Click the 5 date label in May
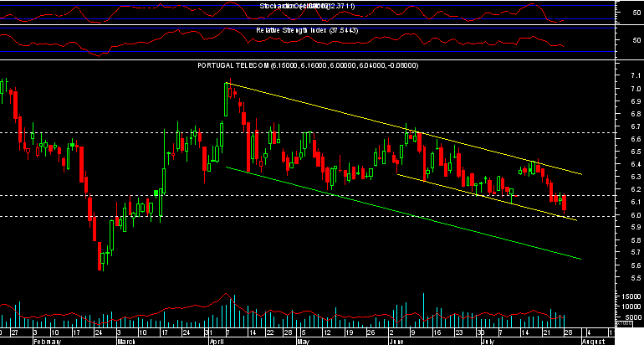This screenshot has width=644, height=345. [x=303, y=332]
